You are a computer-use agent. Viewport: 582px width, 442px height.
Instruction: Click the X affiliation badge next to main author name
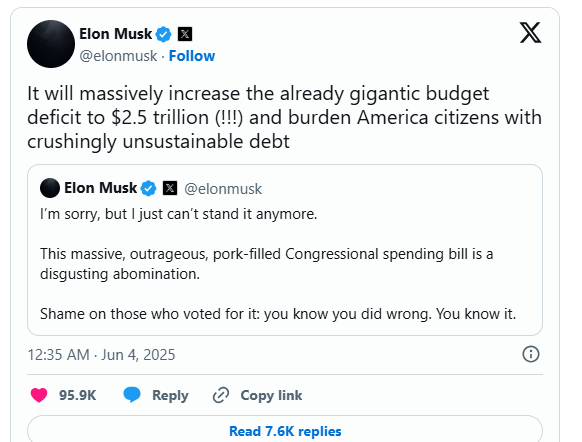coord(185,35)
